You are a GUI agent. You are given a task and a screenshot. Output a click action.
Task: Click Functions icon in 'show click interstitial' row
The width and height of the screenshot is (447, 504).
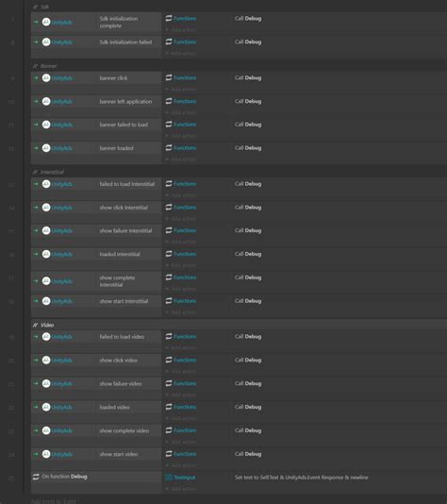(169, 208)
